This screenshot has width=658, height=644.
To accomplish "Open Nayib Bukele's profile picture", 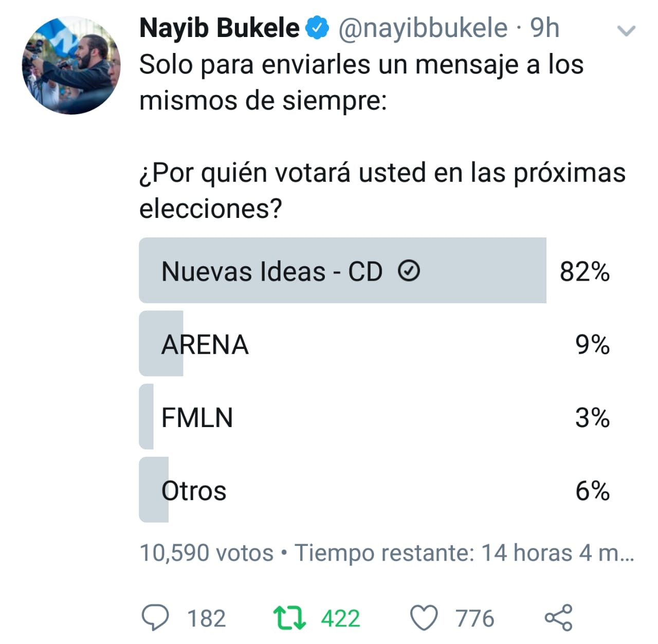I will [71, 65].
